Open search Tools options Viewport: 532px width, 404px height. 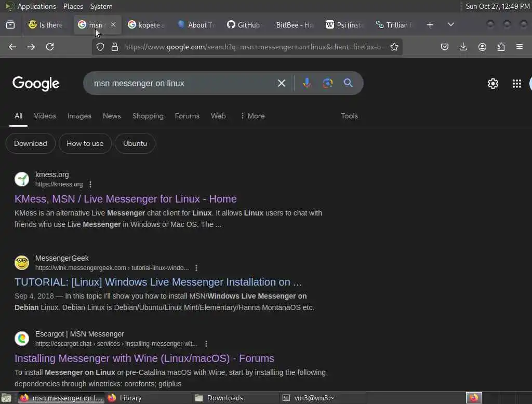[349, 116]
